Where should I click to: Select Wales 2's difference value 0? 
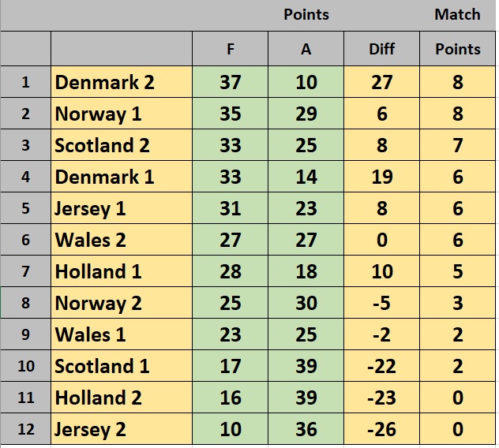[381, 240]
